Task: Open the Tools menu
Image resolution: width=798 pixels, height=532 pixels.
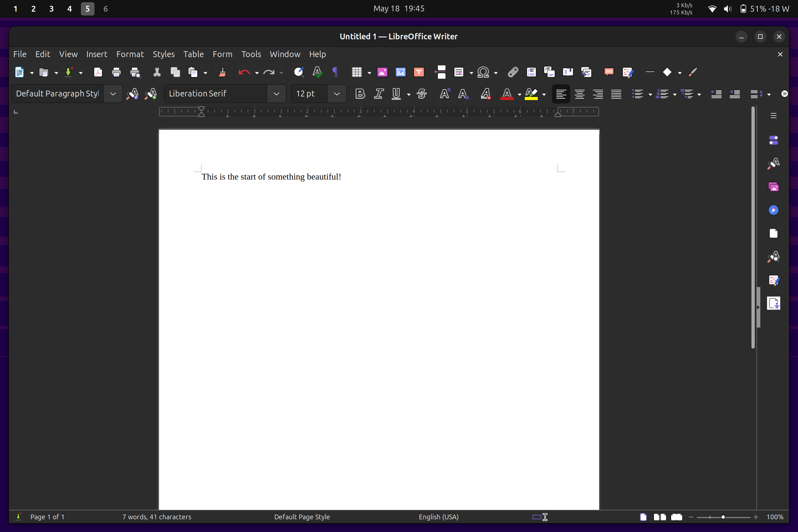Action: [251, 54]
